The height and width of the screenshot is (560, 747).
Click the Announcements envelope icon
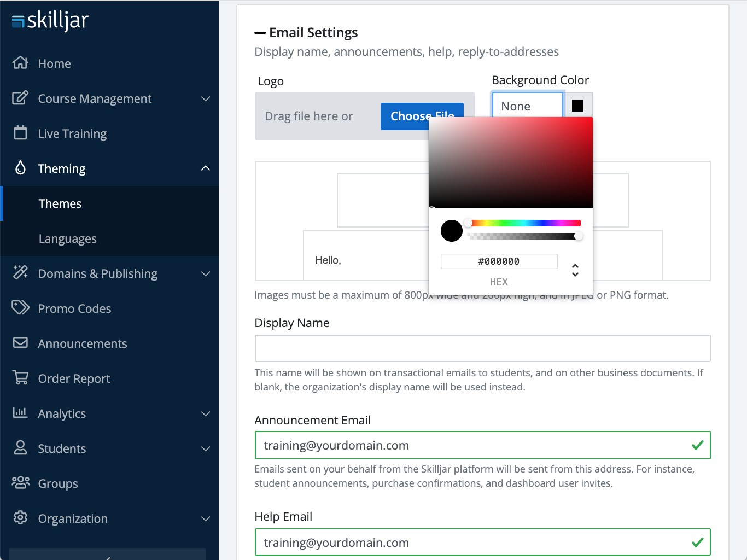[20, 342]
